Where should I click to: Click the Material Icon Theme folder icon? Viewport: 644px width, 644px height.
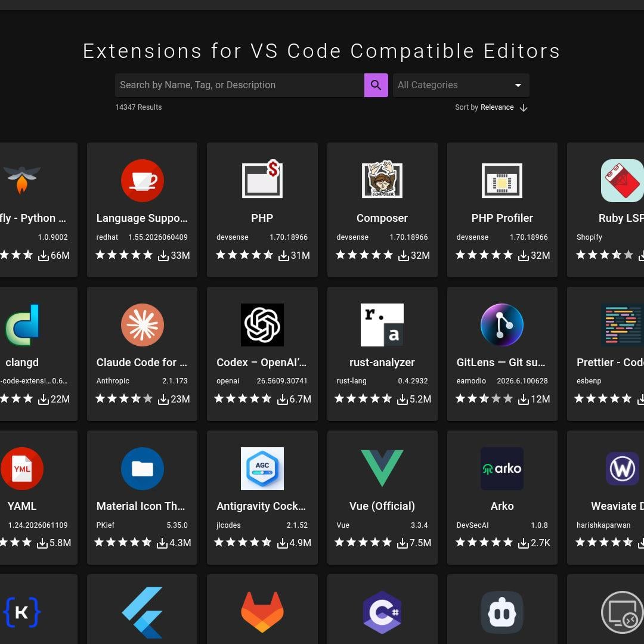click(142, 469)
